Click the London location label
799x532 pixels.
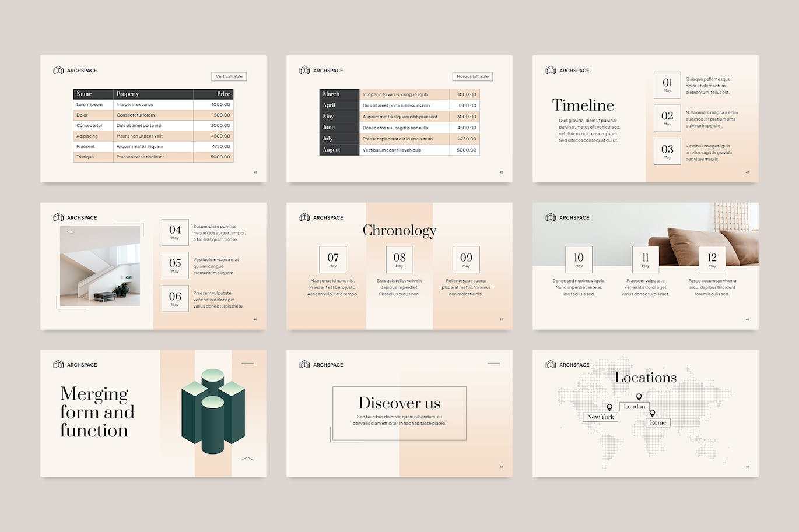[x=634, y=406]
